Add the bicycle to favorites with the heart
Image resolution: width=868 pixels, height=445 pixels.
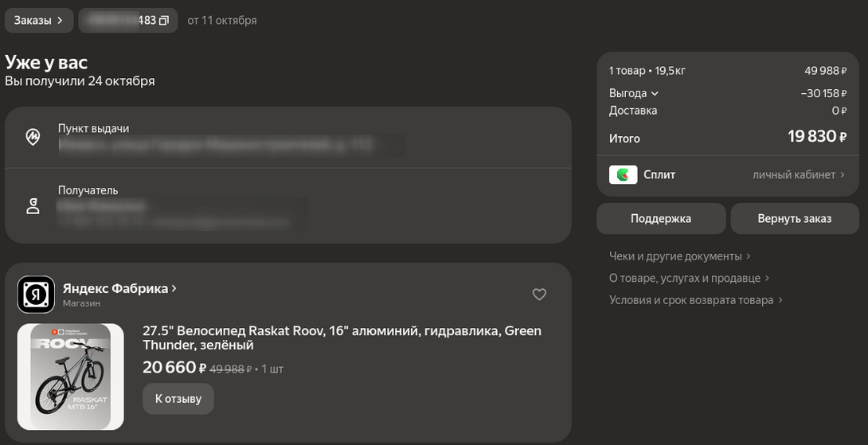[539, 295]
